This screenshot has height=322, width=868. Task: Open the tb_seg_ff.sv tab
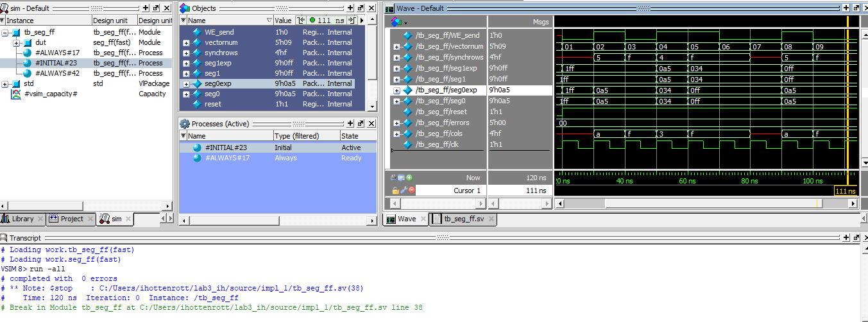click(463, 219)
